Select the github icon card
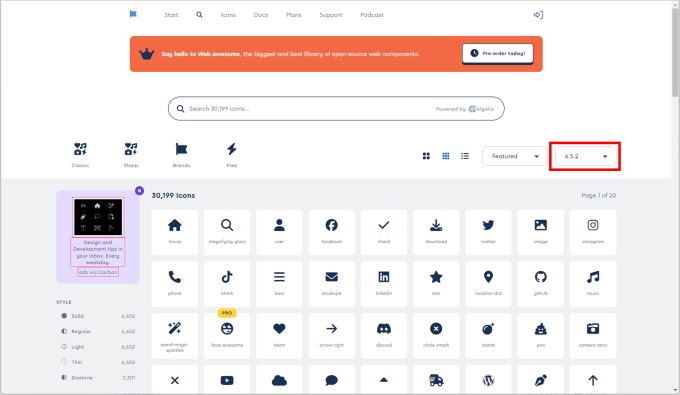The width and height of the screenshot is (680, 395). [x=540, y=284]
